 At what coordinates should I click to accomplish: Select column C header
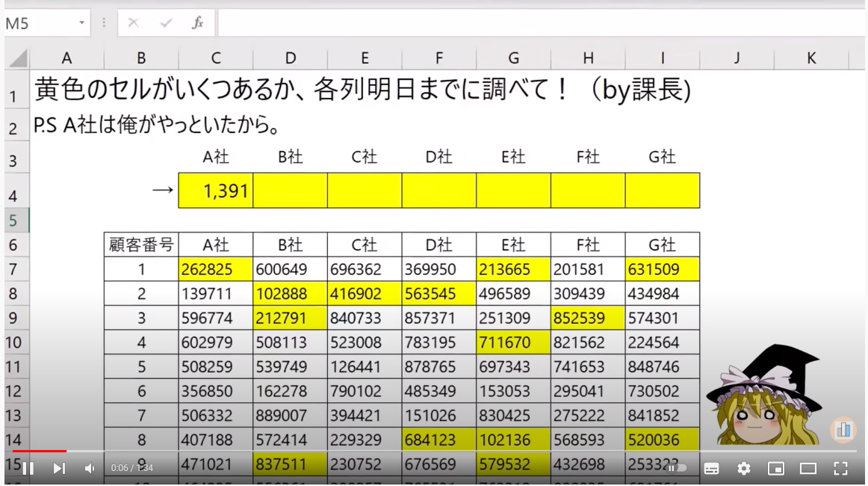pos(215,58)
